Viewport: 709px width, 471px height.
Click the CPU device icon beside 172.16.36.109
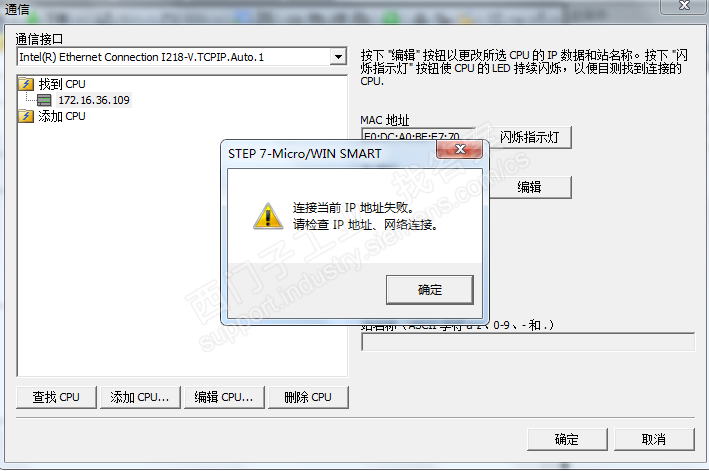44,100
